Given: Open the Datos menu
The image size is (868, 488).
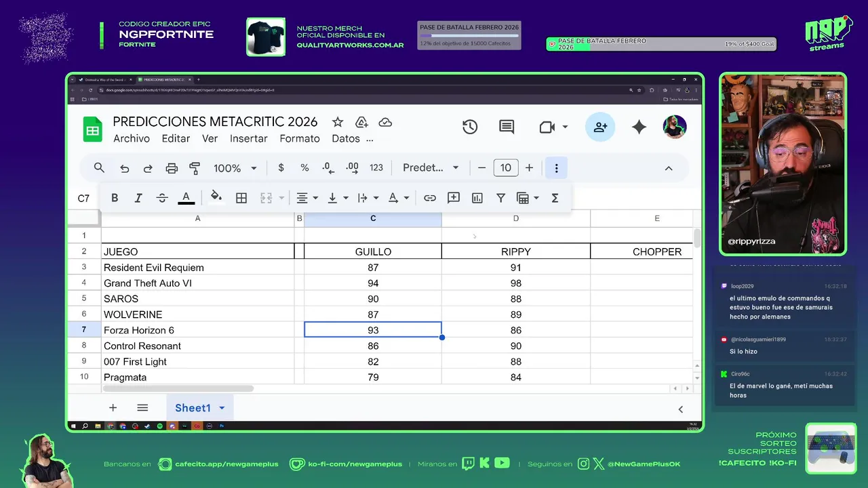Looking at the screenshot, I should pyautogui.click(x=346, y=138).
